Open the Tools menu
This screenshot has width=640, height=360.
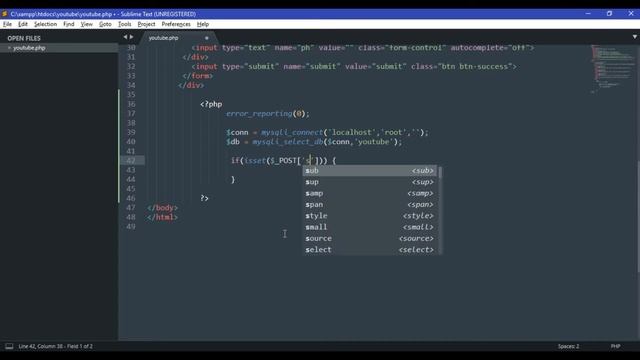[x=124, y=24]
